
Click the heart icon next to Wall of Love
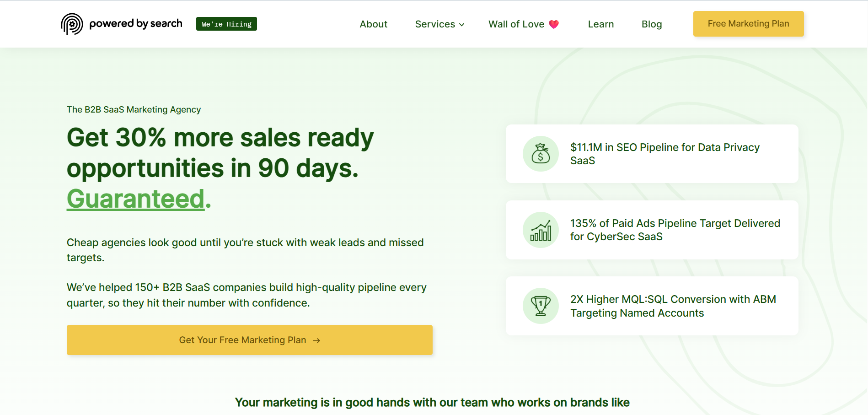553,24
